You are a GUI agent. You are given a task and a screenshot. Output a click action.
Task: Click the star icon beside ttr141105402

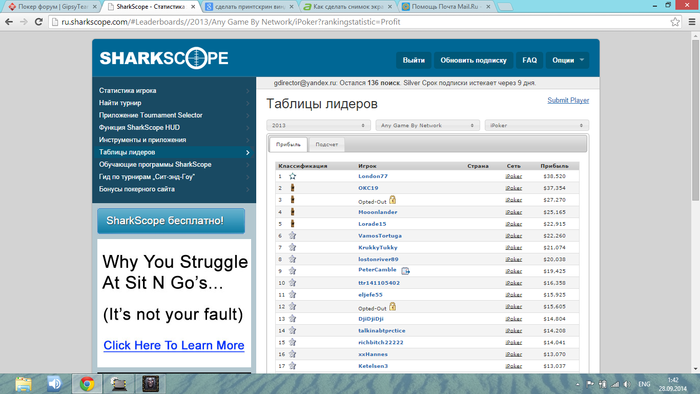click(292, 283)
